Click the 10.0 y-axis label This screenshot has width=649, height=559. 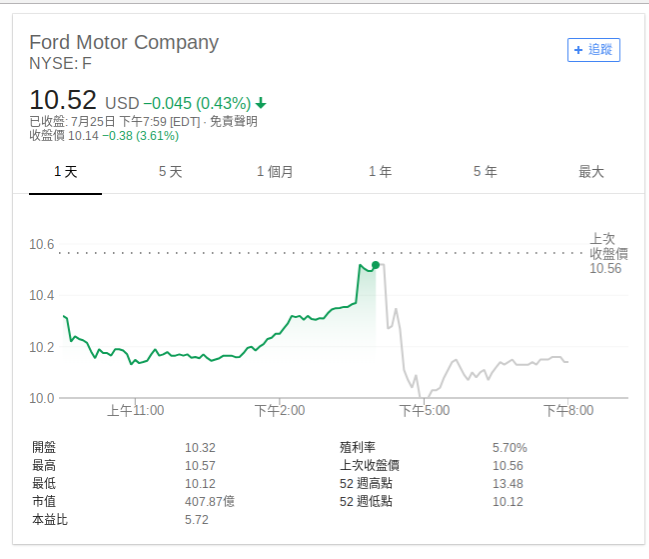coord(41,398)
